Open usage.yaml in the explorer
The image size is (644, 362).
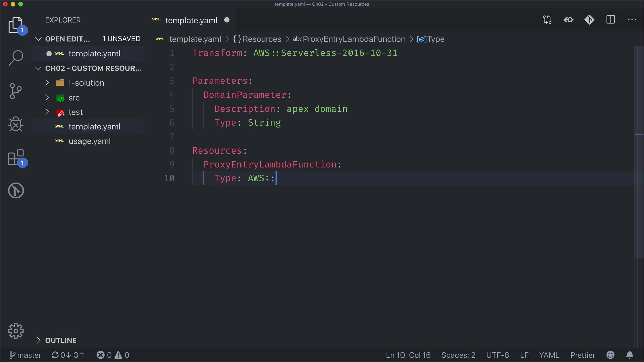(x=90, y=141)
